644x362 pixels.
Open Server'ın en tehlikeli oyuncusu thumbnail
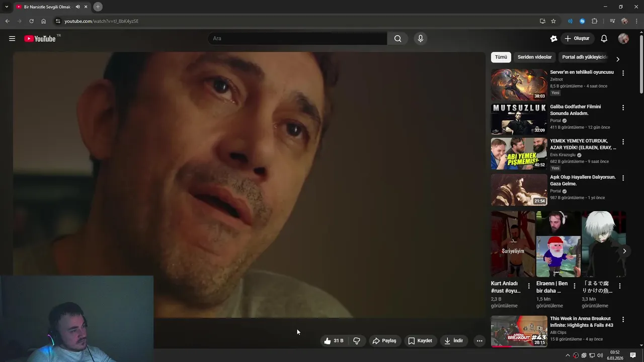point(519,84)
